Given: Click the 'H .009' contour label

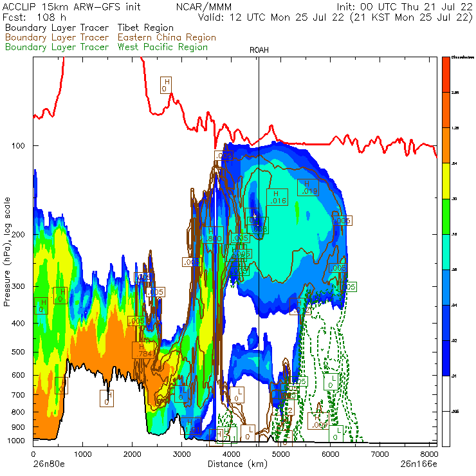Looking at the screenshot, I should (x=318, y=421).
